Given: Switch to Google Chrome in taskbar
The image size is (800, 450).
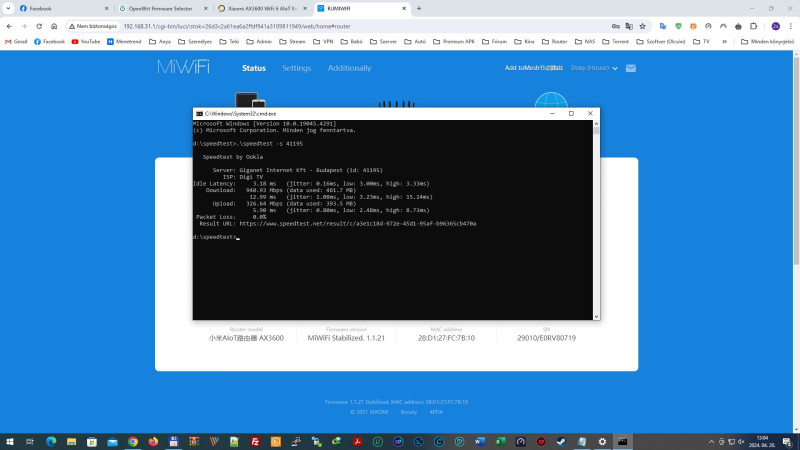Looking at the screenshot, I should (x=133, y=441).
